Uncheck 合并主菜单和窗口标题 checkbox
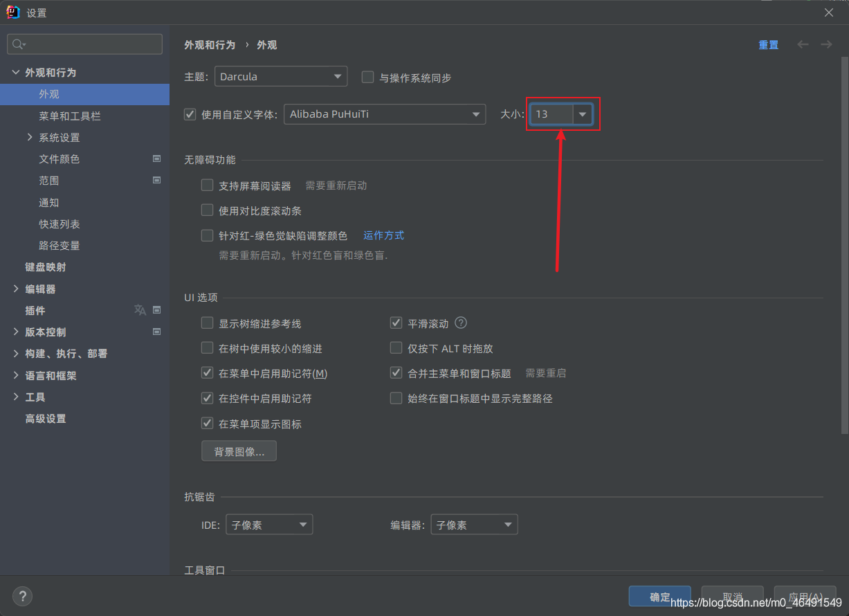Screen dimensions: 849x616 (x=396, y=372)
